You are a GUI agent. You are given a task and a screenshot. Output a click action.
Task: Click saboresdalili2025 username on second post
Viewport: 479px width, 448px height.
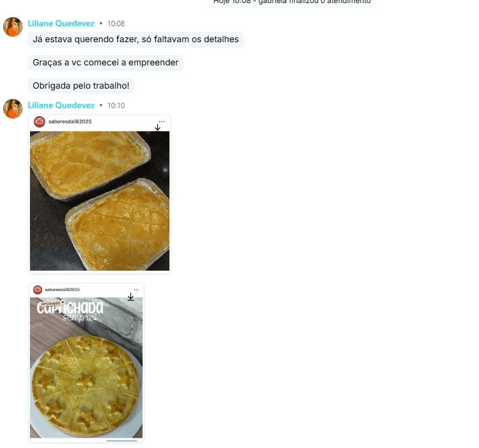coord(62,289)
